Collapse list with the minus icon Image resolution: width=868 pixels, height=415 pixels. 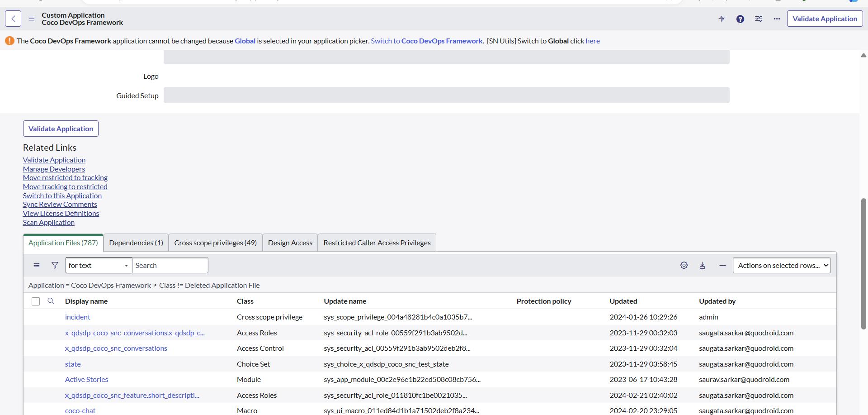tap(722, 265)
